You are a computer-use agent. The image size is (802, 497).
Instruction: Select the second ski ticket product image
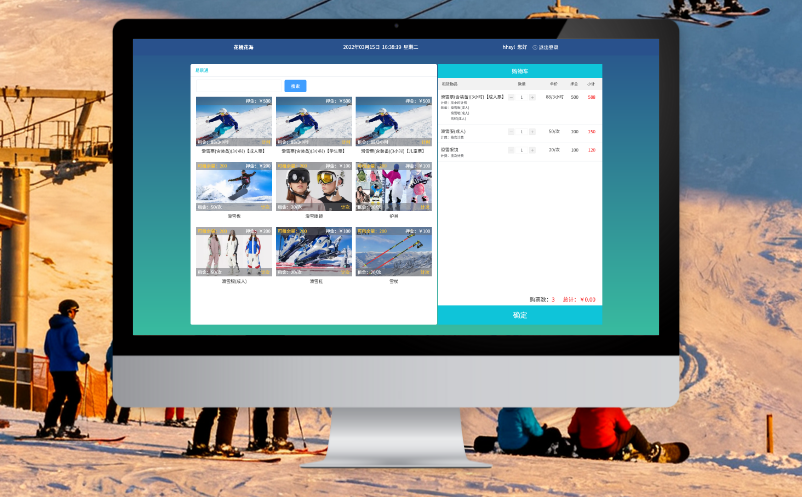[314, 121]
